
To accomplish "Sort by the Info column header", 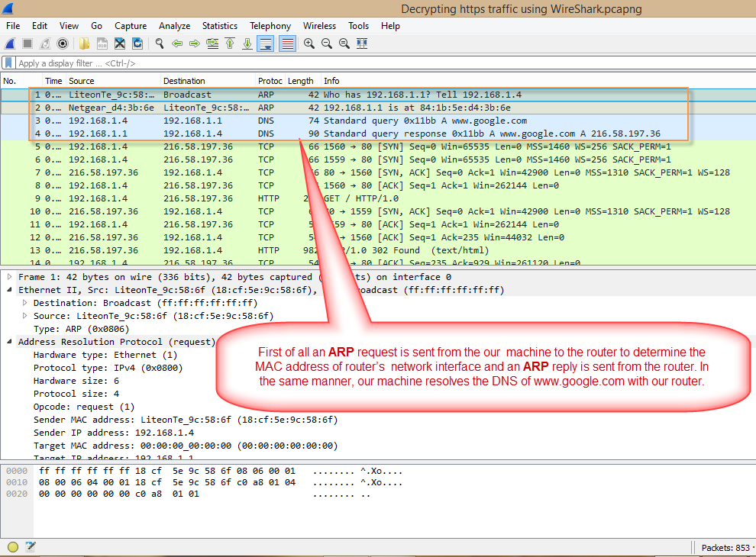I will (x=538, y=81).
